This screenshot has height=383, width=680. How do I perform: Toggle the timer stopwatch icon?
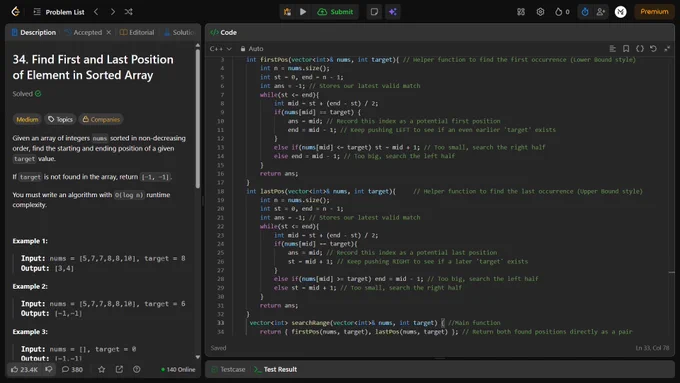[x=585, y=12]
